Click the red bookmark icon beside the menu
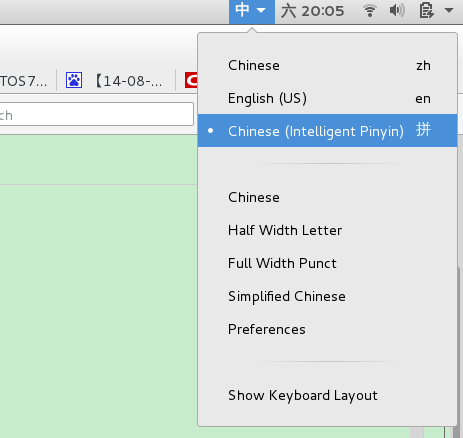 coord(191,80)
